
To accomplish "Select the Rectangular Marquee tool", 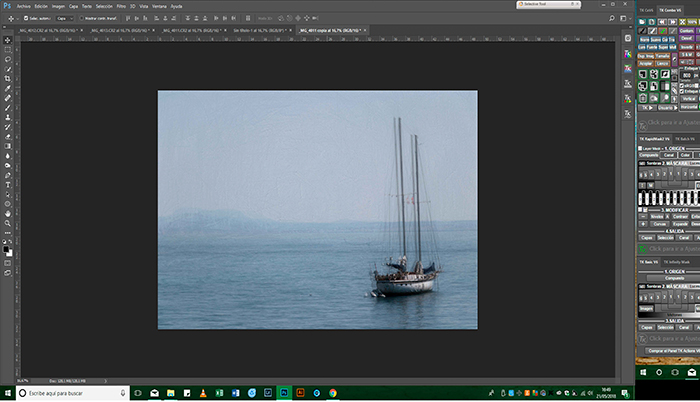I will point(7,50).
